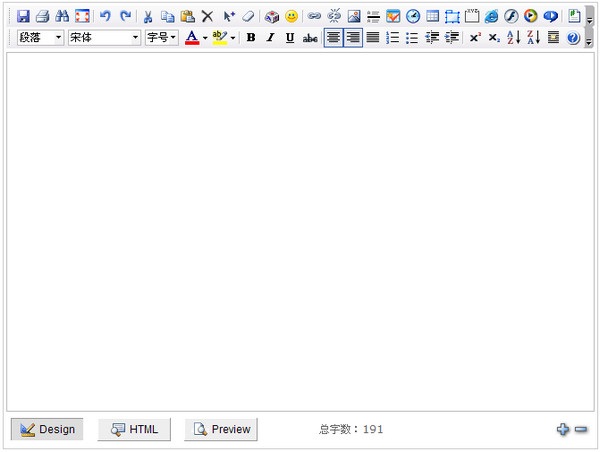The width and height of the screenshot is (600, 452).
Task: Click the blue speech bubble icon
Action: [x=551, y=16]
